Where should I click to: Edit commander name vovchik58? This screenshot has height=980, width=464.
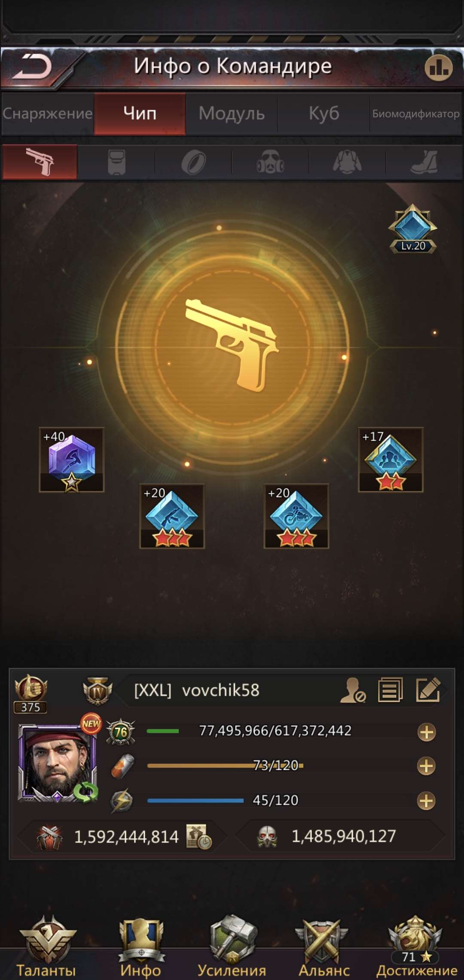pyautogui.click(x=428, y=690)
